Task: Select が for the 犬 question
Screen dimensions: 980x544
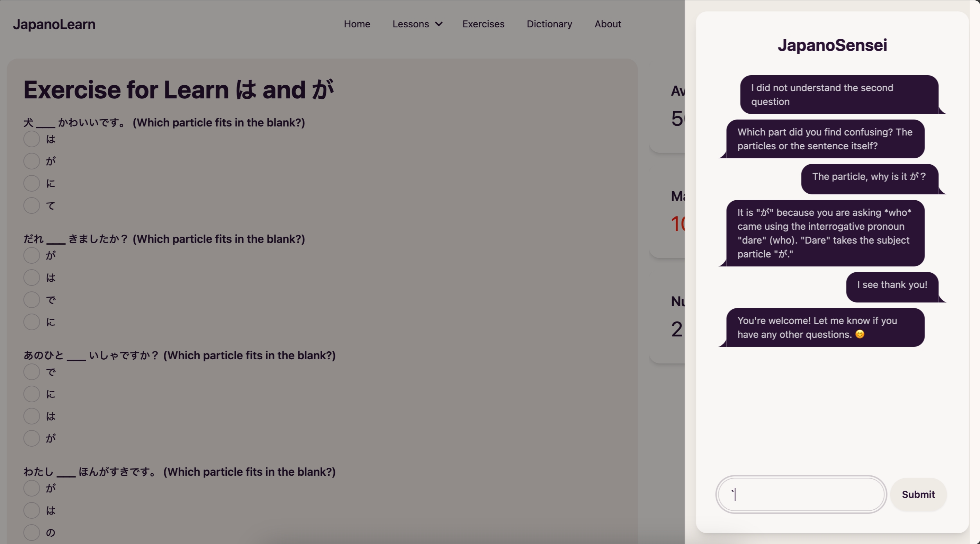Action: coord(32,161)
